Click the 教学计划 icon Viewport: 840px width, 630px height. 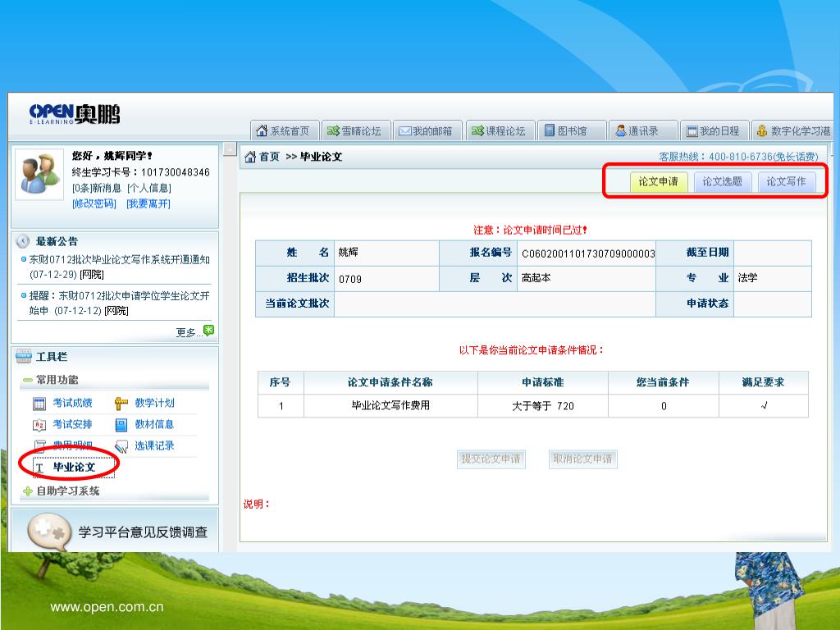click(121, 404)
